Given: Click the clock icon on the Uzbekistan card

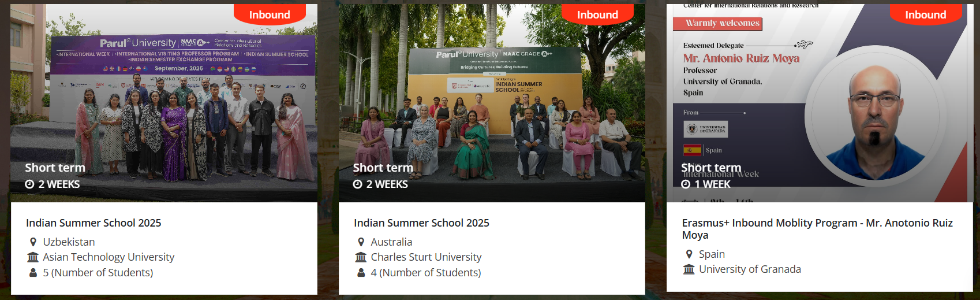Looking at the screenshot, I should pos(29,184).
